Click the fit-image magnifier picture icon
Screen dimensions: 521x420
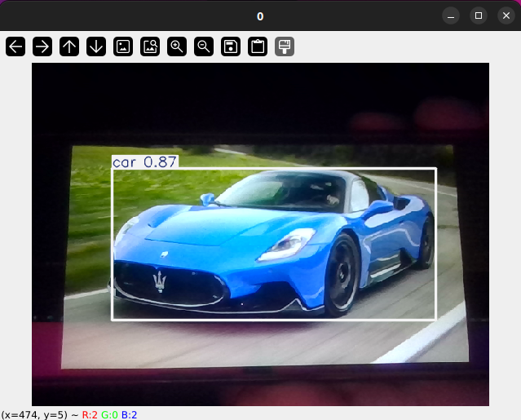[x=150, y=46]
